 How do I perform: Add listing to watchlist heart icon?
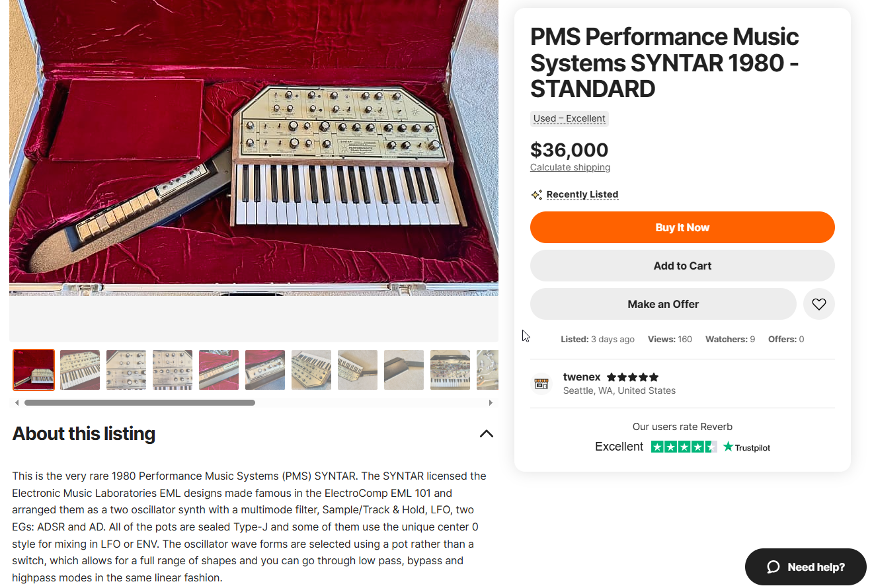[x=818, y=305]
